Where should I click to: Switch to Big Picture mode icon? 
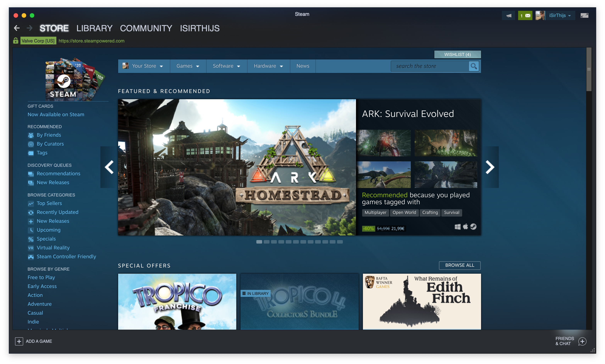584,15
